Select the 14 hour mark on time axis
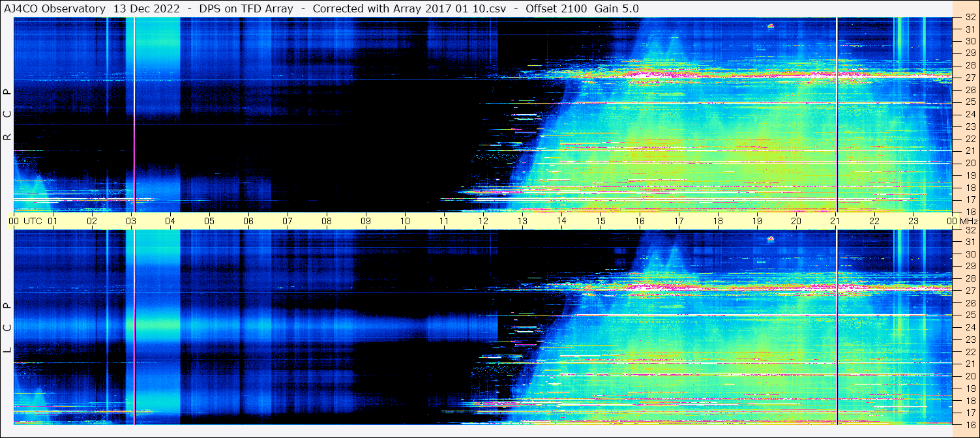980x438 pixels. click(561, 221)
